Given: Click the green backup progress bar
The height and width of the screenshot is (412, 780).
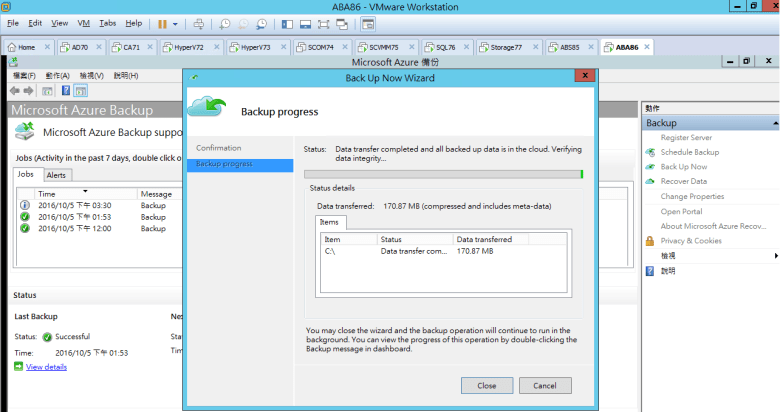Looking at the screenshot, I should pos(443,173).
